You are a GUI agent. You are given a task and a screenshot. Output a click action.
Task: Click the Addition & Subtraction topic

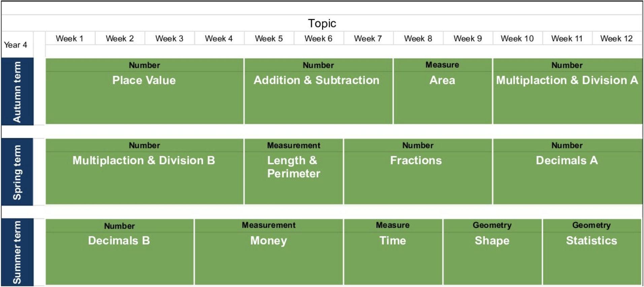pos(317,81)
